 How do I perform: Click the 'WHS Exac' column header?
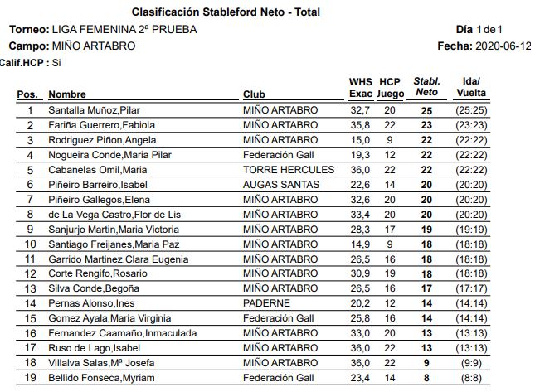point(361,88)
